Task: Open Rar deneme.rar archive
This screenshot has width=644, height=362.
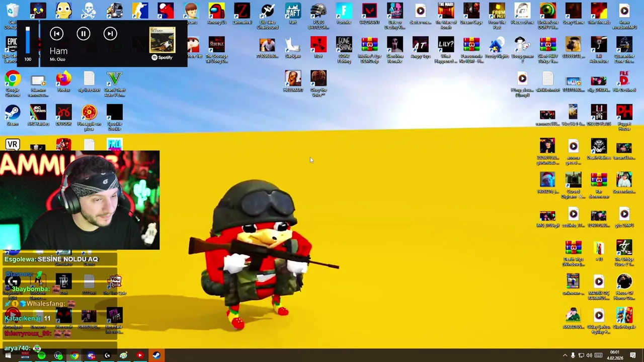Action: tap(599, 185)
